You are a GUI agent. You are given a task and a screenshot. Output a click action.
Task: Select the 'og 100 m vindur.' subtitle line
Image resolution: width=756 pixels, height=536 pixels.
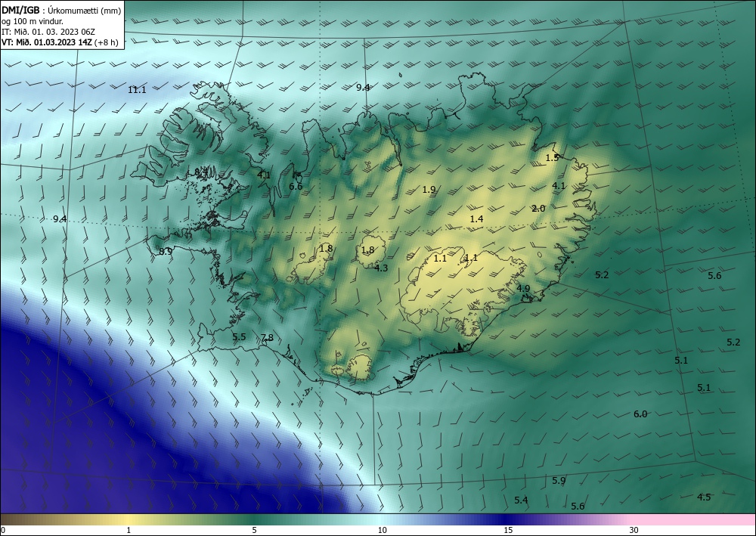pyautogui.click(x=33, y=21)
